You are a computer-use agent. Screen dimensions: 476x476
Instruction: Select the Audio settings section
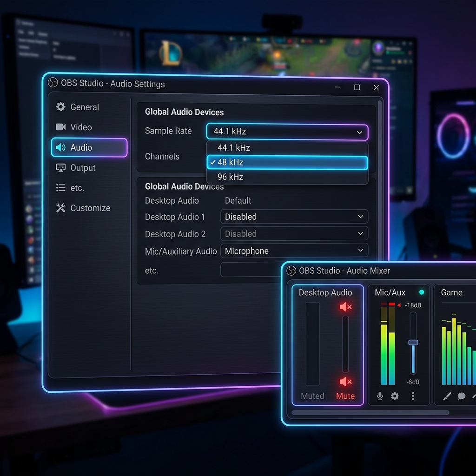coord(89,147)
